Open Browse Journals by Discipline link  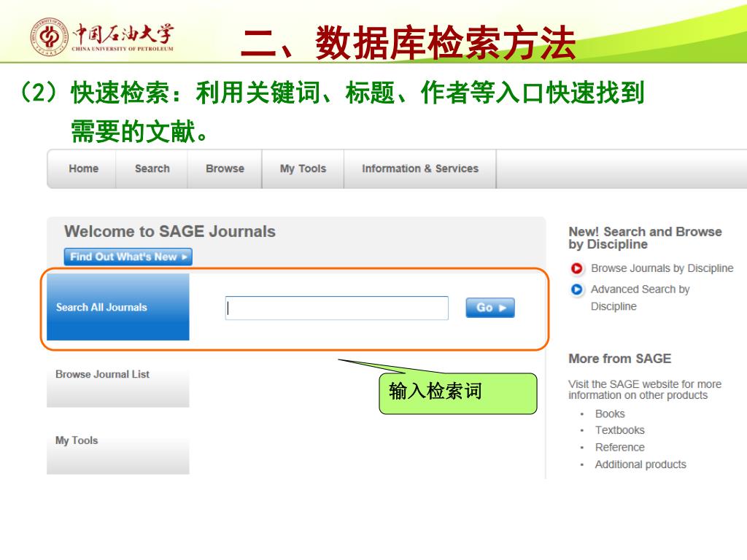tap(662, 268)
